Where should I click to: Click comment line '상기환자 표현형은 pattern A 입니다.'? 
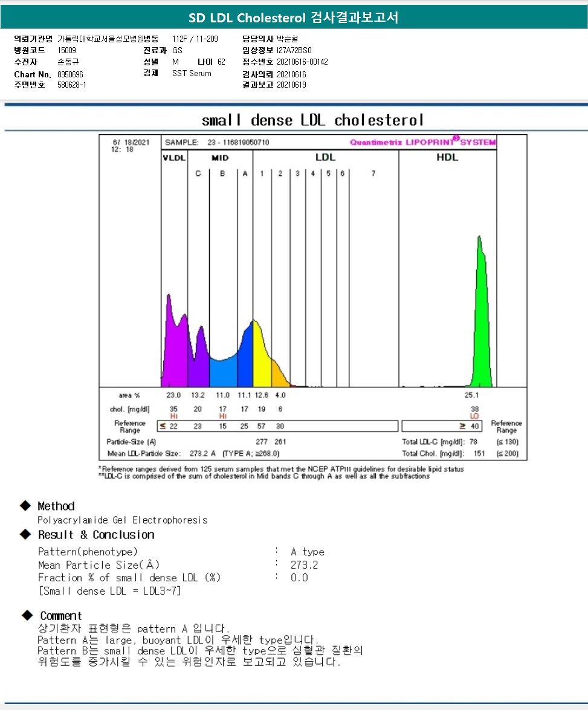[134, 628]
